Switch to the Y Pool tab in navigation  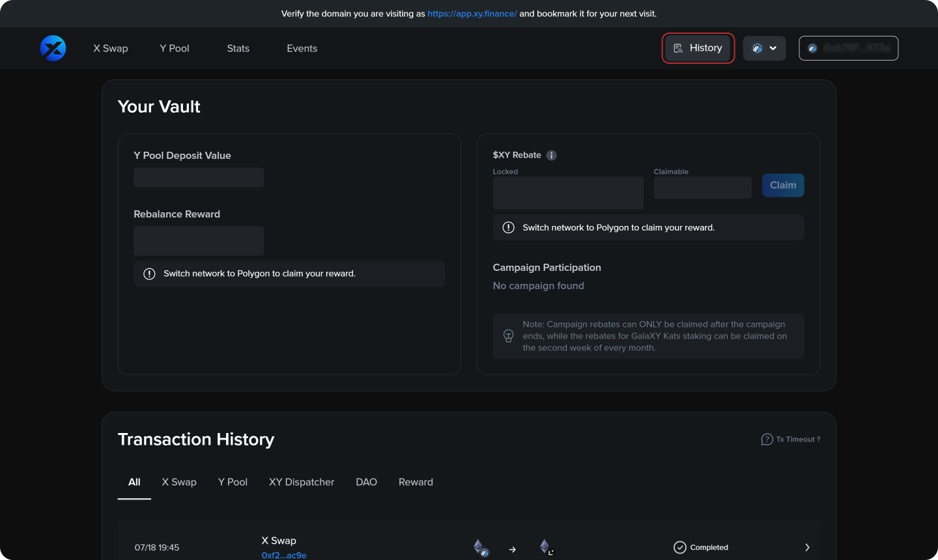click(x=174, y=48)
